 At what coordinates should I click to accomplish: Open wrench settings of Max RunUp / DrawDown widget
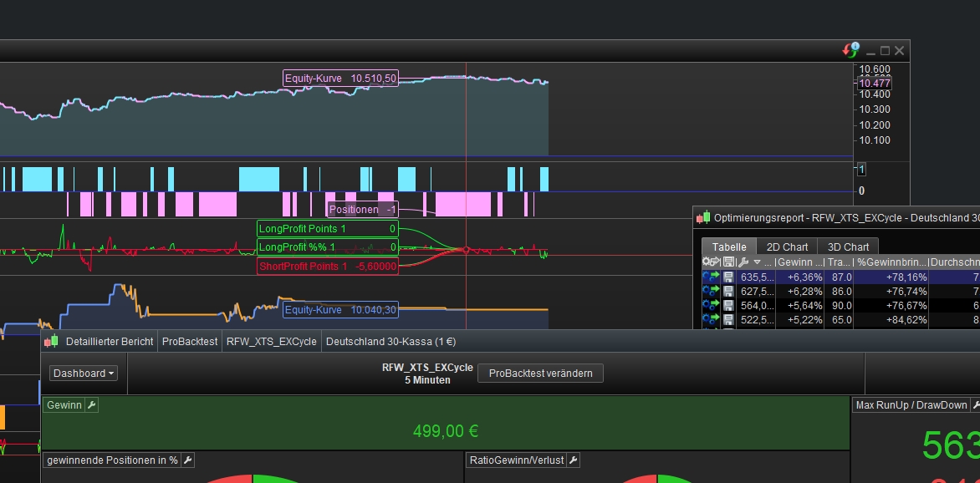click(976, 405)
